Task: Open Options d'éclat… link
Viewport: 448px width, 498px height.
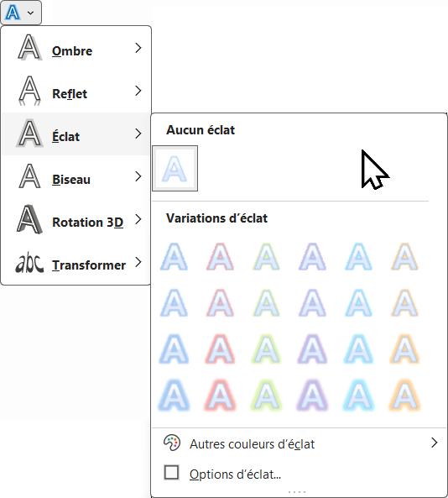Action: tap(235, 474)
